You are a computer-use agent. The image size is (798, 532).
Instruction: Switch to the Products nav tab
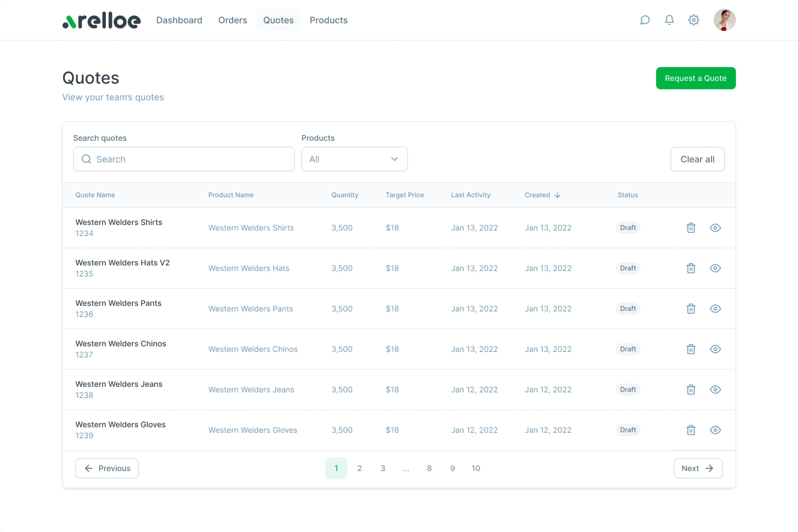click(328, 20)
